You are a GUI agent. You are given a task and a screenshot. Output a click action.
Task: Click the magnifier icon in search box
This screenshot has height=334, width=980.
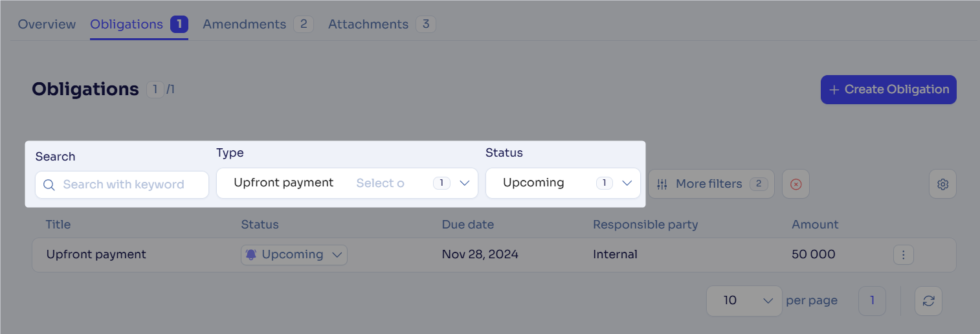tap(49, 184)
